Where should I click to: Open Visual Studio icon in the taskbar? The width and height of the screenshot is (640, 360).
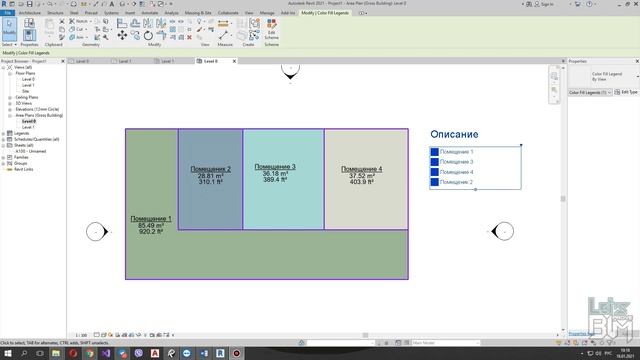(106, 353)
